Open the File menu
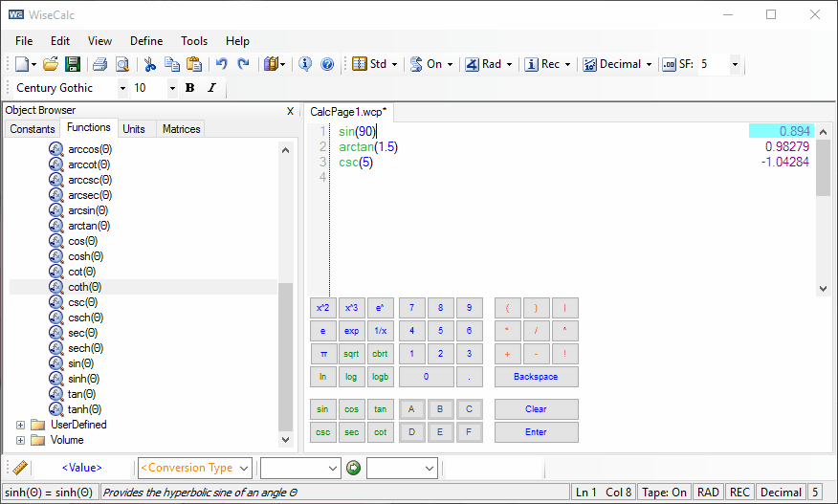The height and width of the screenshot is (504, 838). point(24,41)
